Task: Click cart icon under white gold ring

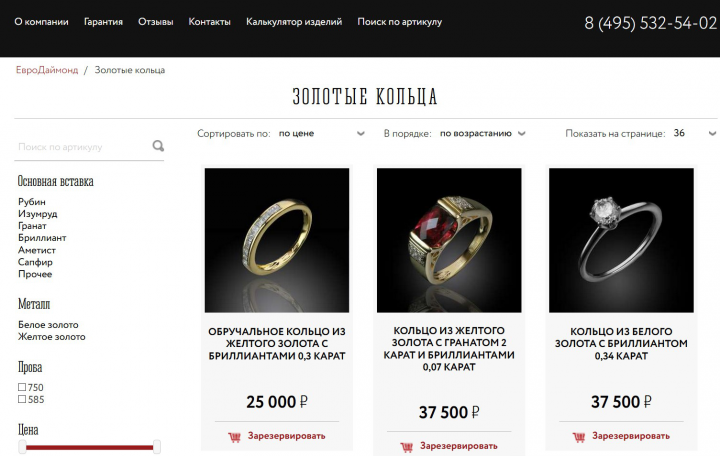Action: tap(579, 437)
